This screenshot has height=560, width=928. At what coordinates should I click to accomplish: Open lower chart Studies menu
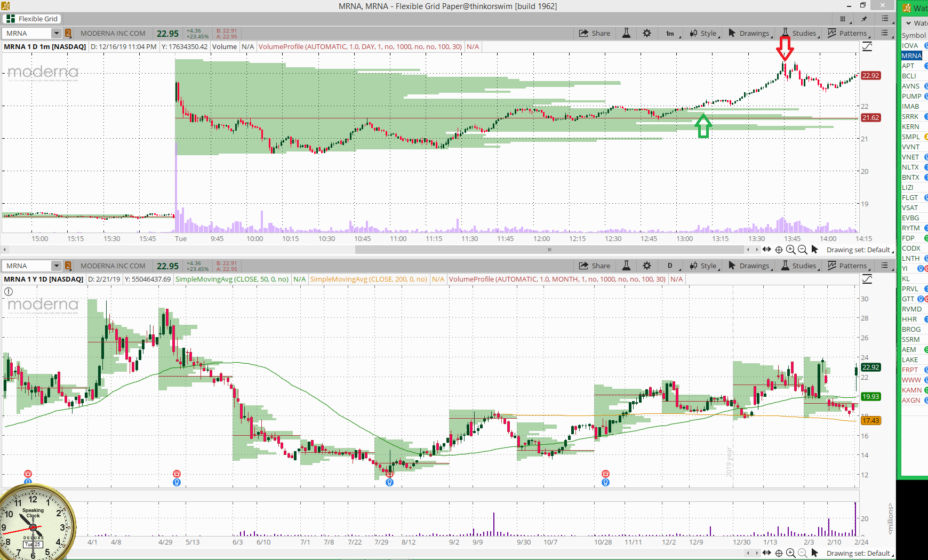click(799, 266)
